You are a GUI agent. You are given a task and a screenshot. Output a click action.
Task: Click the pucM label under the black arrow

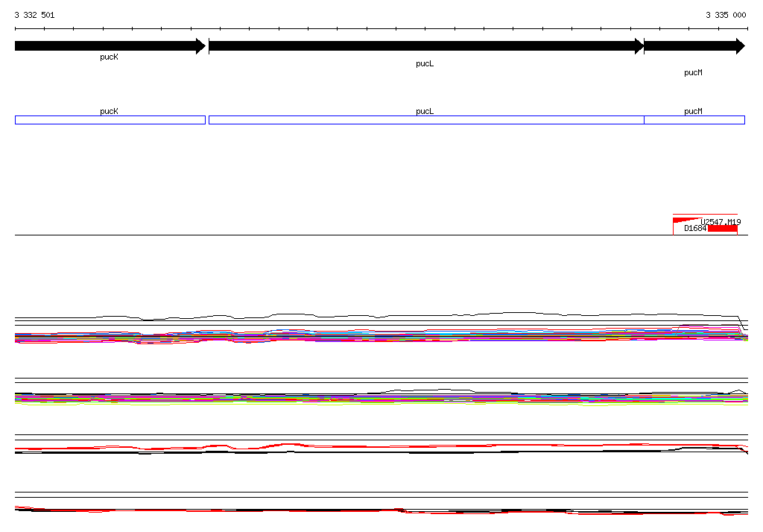[693, 72]
